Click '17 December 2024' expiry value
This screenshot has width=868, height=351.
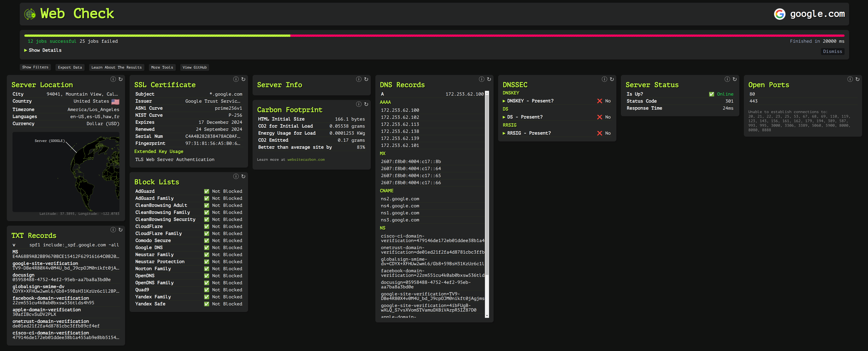tap(220, 122)
